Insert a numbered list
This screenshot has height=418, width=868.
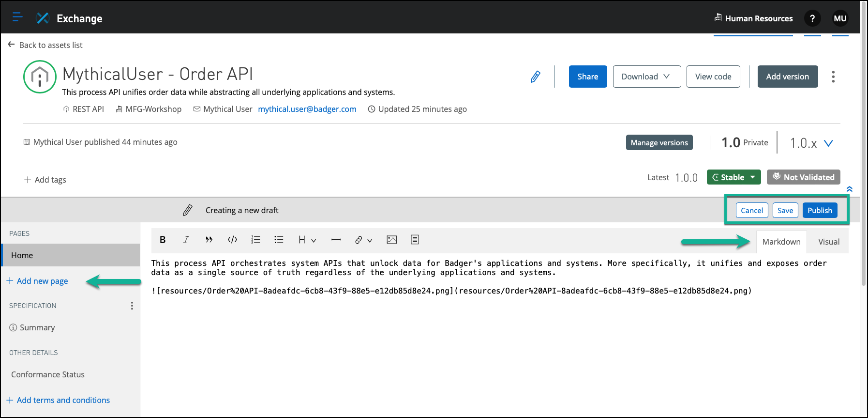[x=255, y=240]
